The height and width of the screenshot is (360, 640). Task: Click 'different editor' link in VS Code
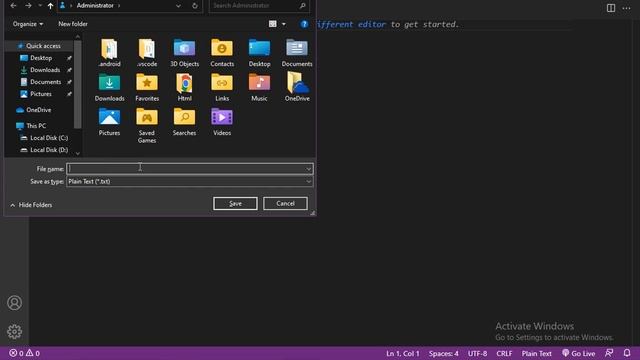click(351, 24)
